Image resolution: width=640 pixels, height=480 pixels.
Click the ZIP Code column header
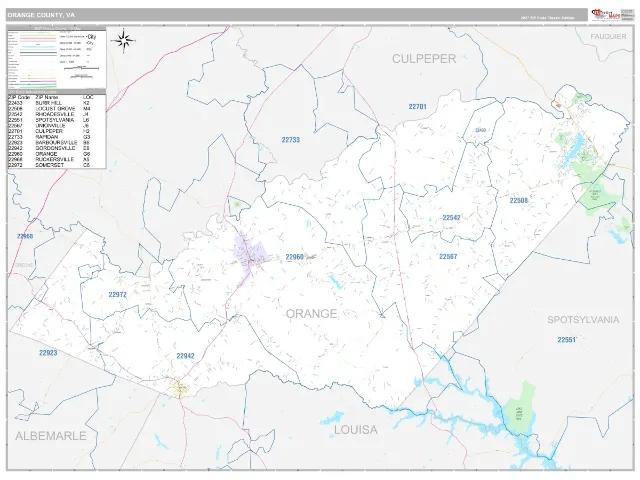pyautogui.click(x=19, y=98)
